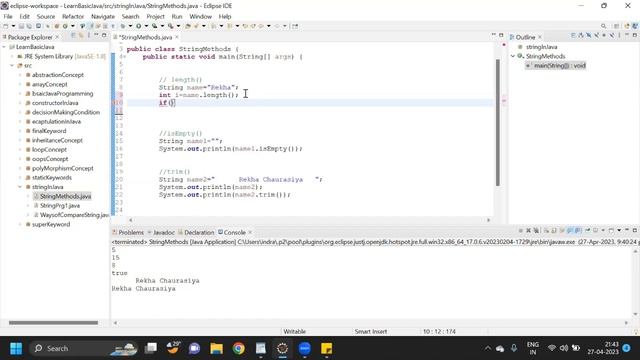
Task: Collapse the LearnBasicJava project node
Action: pyautogui.click(x=4, y=47)
